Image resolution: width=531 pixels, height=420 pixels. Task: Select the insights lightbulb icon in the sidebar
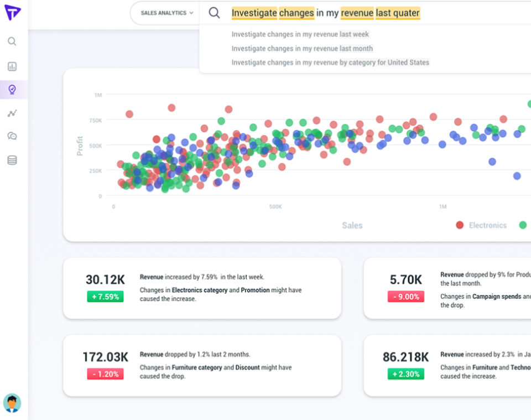click(x=12, y=90)
